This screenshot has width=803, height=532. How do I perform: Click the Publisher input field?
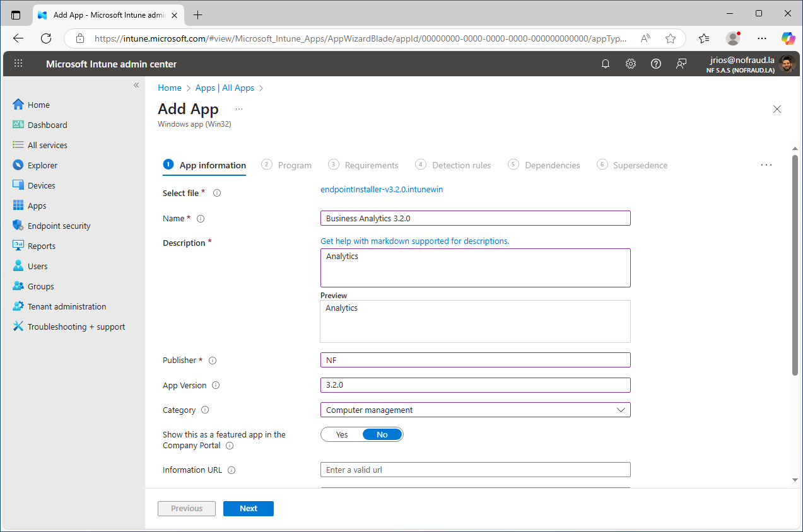(476, 360)
